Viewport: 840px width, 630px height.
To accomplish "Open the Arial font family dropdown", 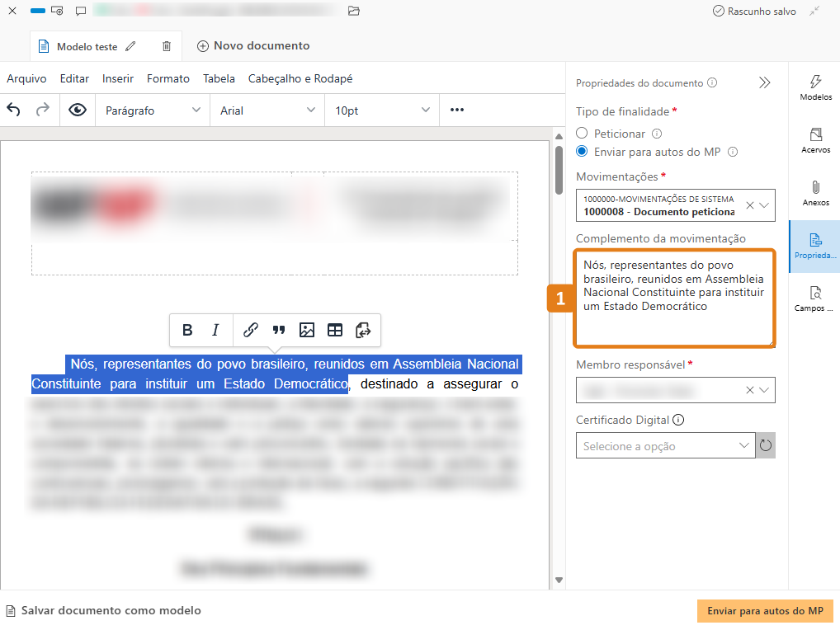I will click(x=267, y=110).
